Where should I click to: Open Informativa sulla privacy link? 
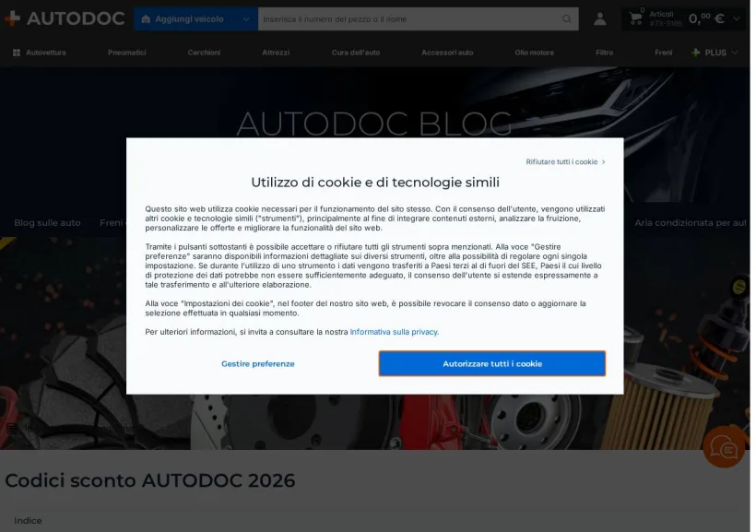coord(394,332)
